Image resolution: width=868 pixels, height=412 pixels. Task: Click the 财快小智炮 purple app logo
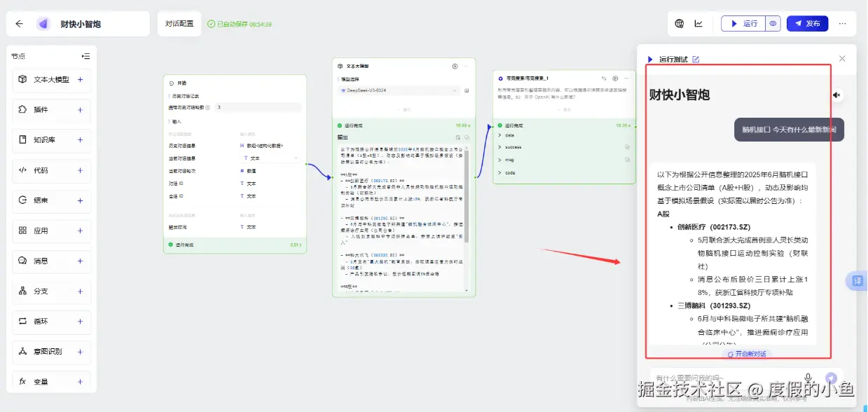click(43, 23)
